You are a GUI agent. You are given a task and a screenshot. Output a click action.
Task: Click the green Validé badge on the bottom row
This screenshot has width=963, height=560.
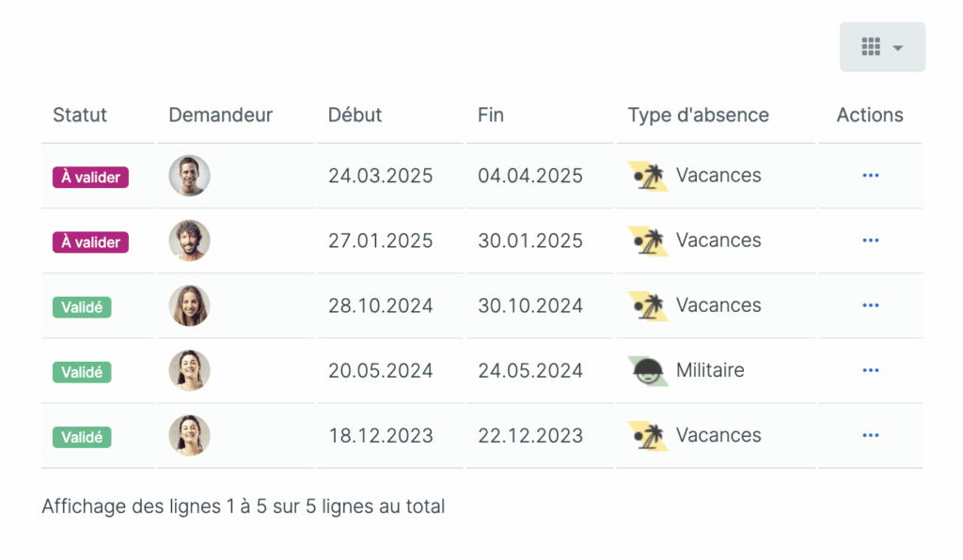[x=82, y=437]
